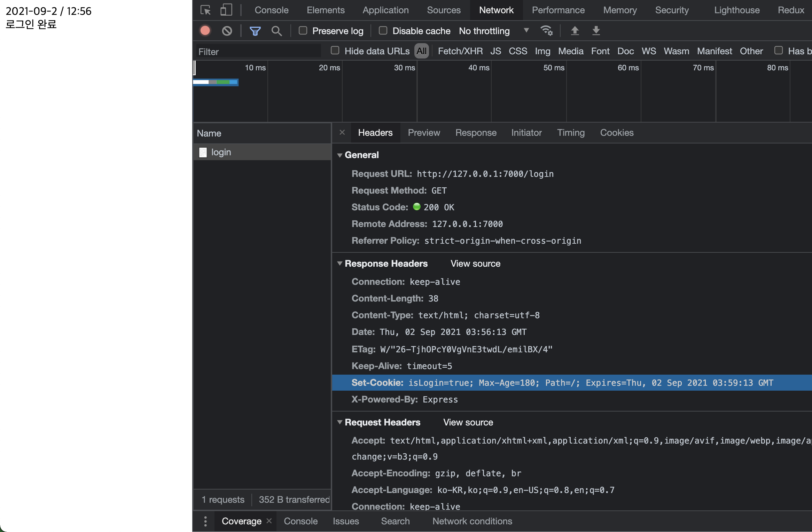
Task: Switch to the Preview tab
Action: tap(424, 132)
